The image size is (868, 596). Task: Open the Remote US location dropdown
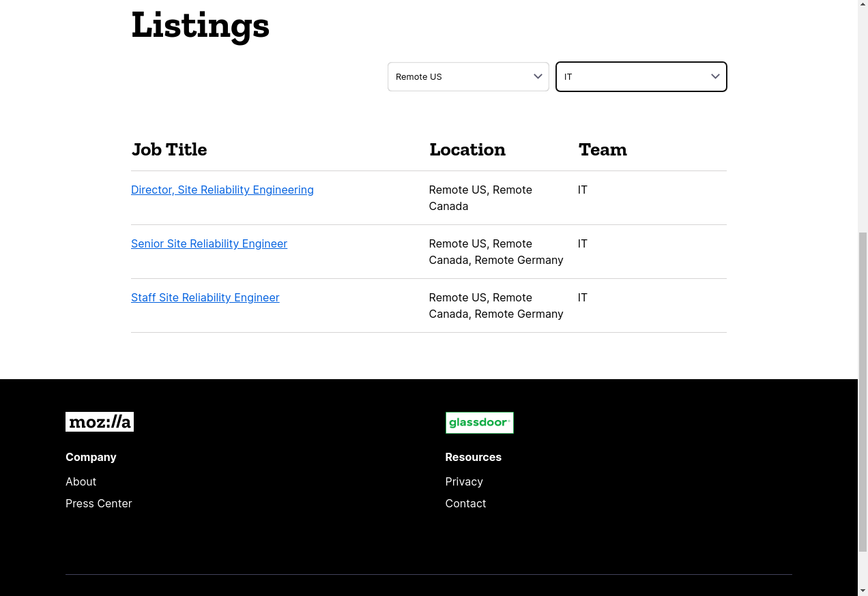468,77
